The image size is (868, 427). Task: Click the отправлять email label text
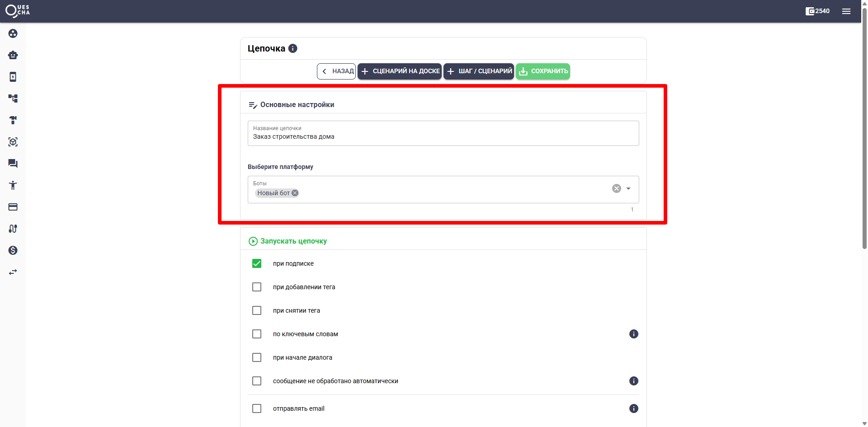pyautogui.click(x=298, y=408)
